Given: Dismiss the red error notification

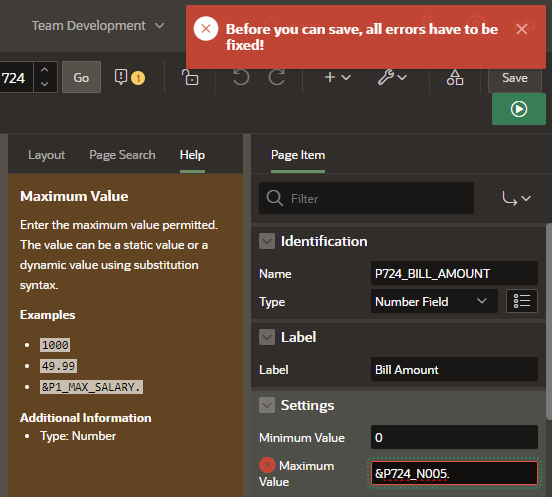Looking at the screenshot, I should (x=521, y=29).
